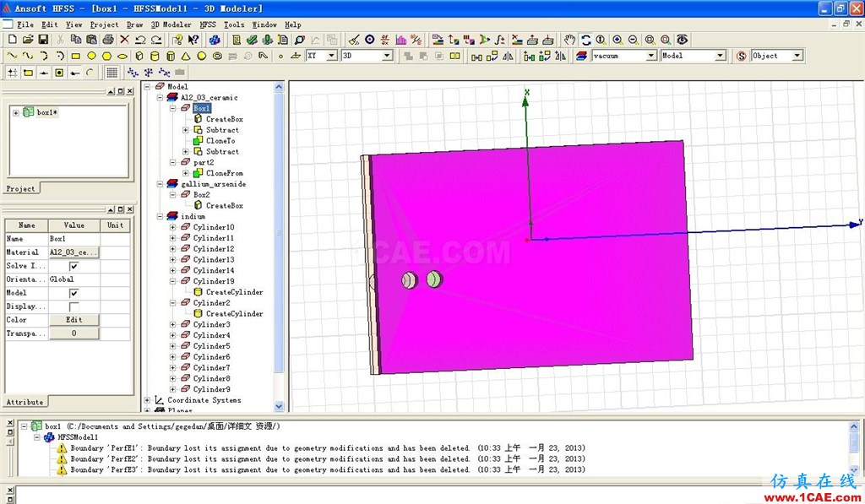Open the XY drawing plane dropdown
Image resolution: width=865 pixels, height=504 pixels.
click(331, 56)
